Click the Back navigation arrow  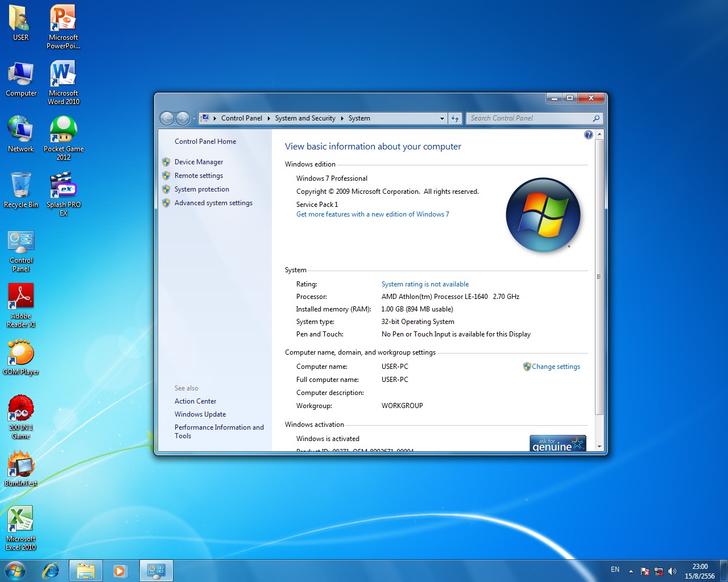click(x=167, y=118)
